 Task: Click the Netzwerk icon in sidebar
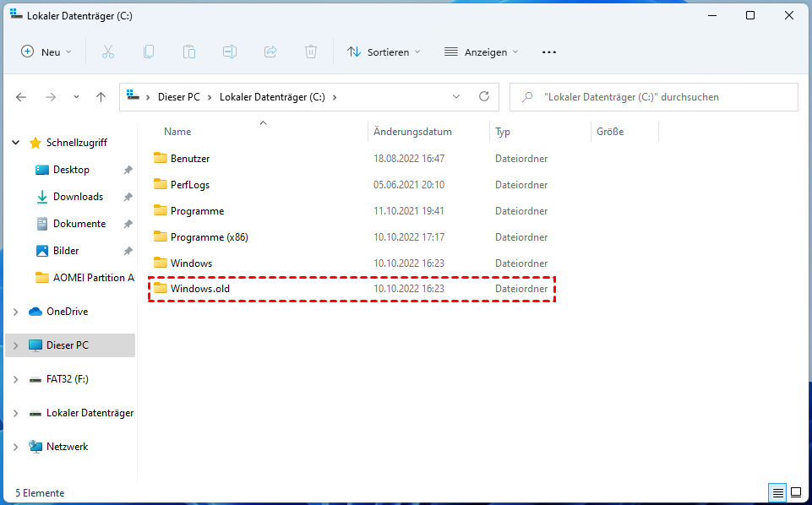point(35,447)
